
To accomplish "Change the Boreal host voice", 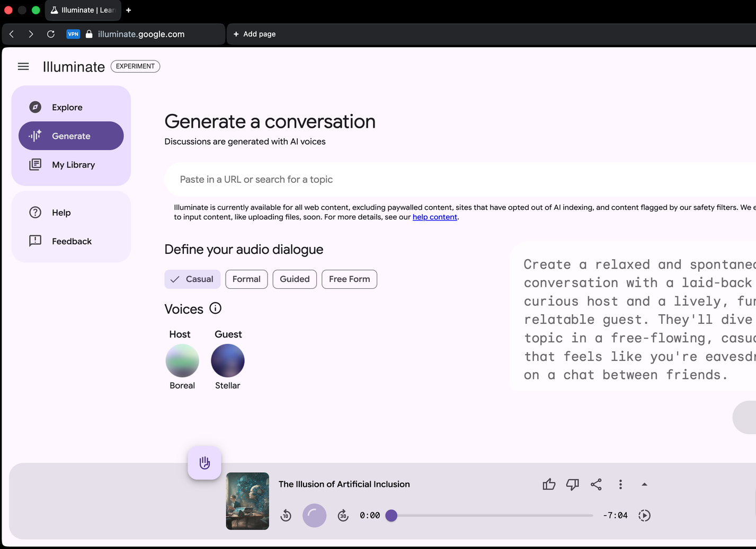I will [x=182, y=360].
